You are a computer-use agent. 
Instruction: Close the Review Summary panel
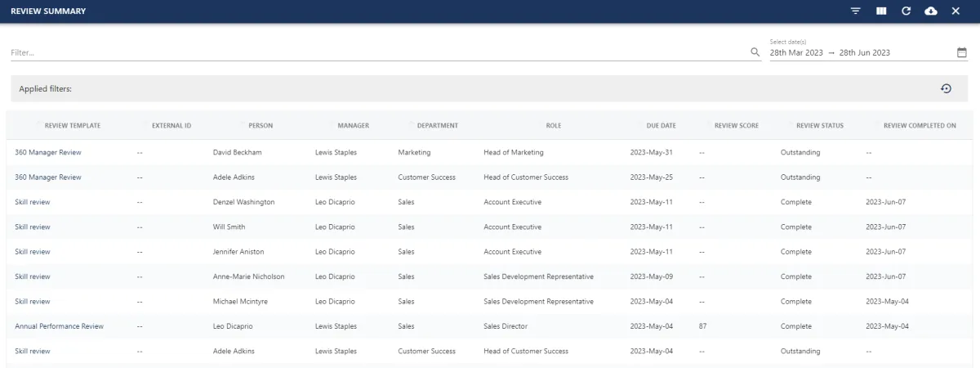tap(955, 11)
